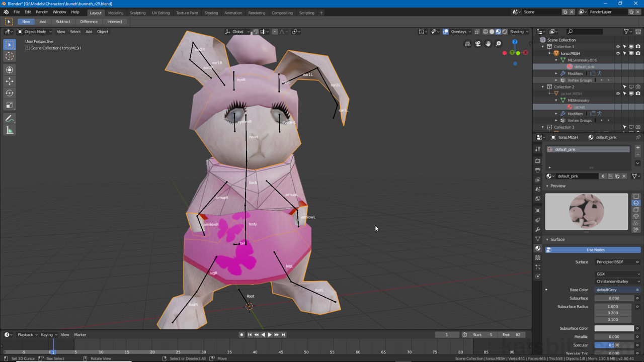Open the viewport Select menu
The image size is (644, 362).
75,32
